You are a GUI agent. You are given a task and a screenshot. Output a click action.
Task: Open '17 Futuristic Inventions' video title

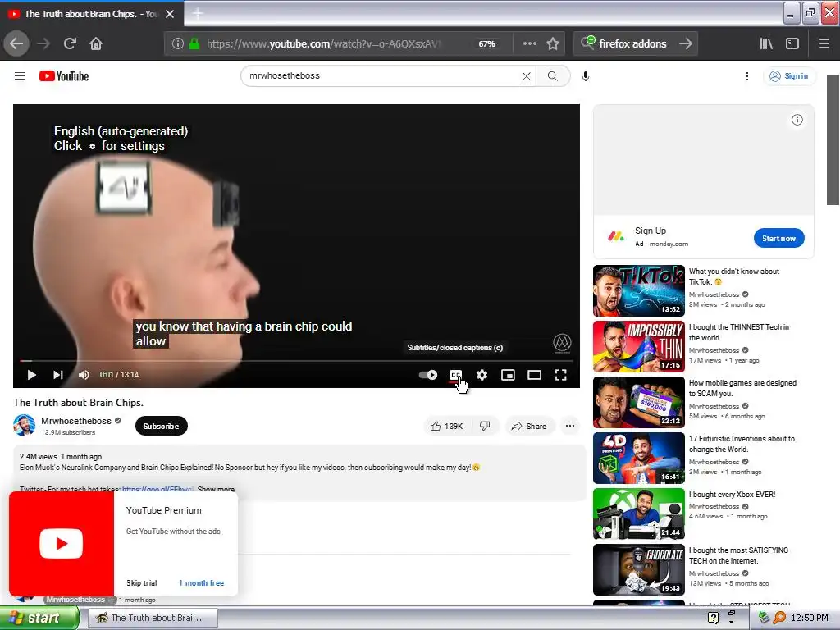tap(742, 444)
